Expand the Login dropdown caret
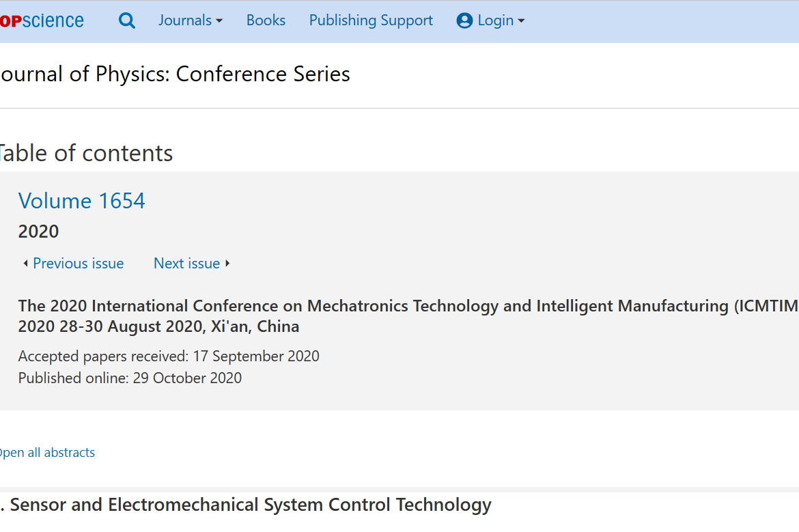The height and width of the screenshot is (532, 799). pyautogui.click(x=521, y=21)
